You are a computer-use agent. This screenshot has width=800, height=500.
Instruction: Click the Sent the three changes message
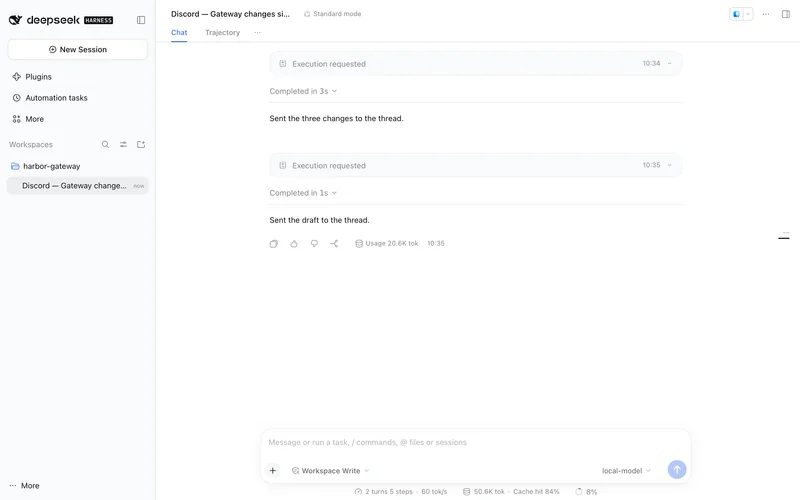(336, 118)
